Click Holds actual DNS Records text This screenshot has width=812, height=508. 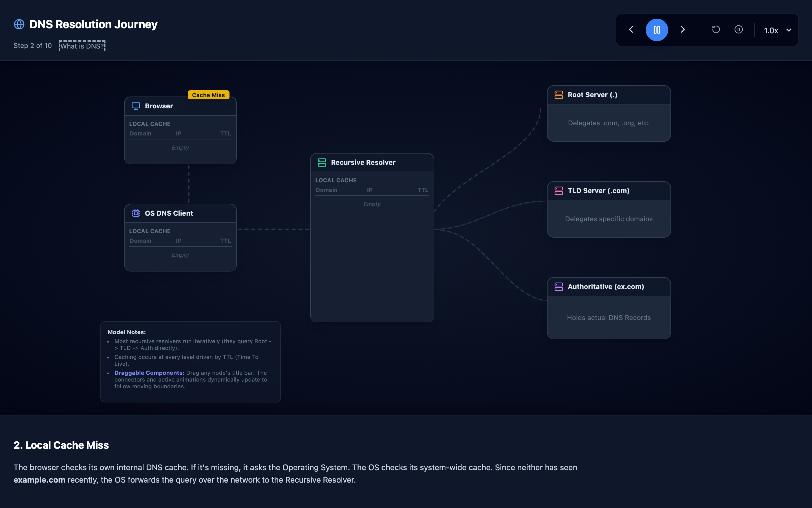pos(609,318)
